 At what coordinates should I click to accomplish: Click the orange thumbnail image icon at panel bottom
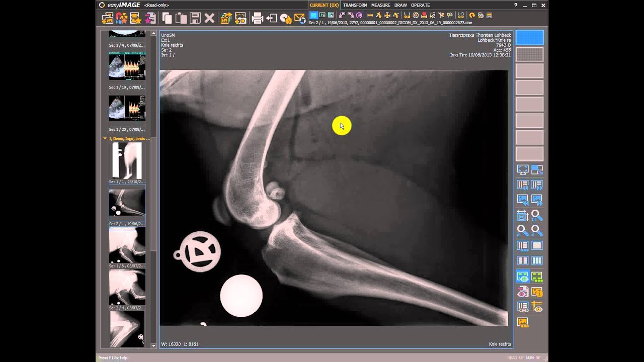tap(523, 322)
